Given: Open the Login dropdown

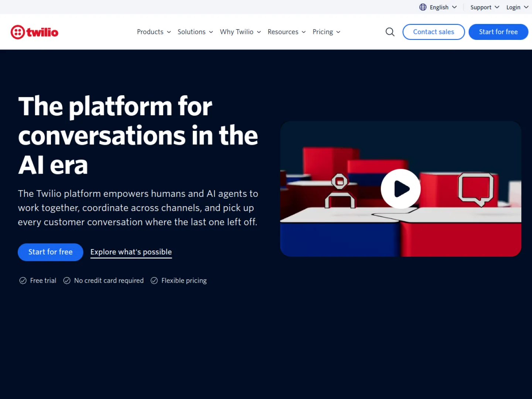Looking at the screenshot, I should pos(517,7).
